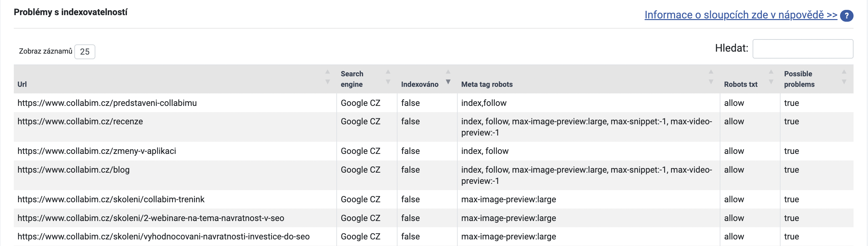The width and height of the screenshot is (868, 246).
Task: Open the Zobraz záznamů 25 dropdown
Action: 84,52
